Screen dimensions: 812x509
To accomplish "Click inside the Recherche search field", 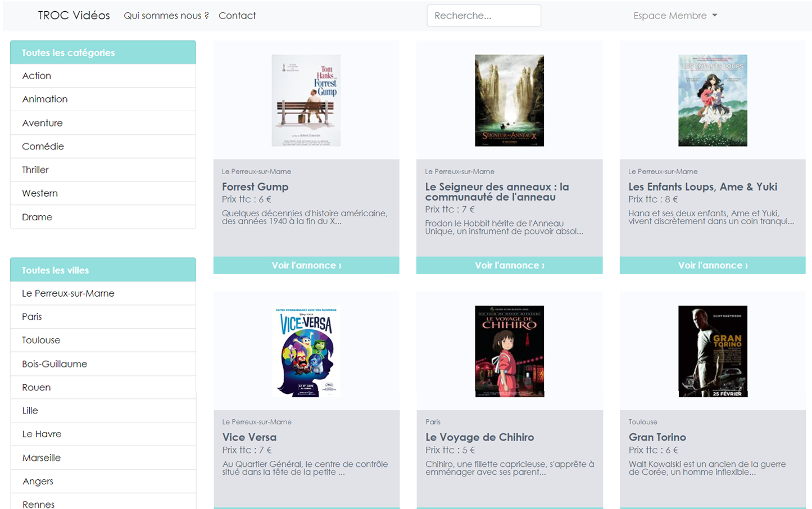I will click(x=483, y=16).
